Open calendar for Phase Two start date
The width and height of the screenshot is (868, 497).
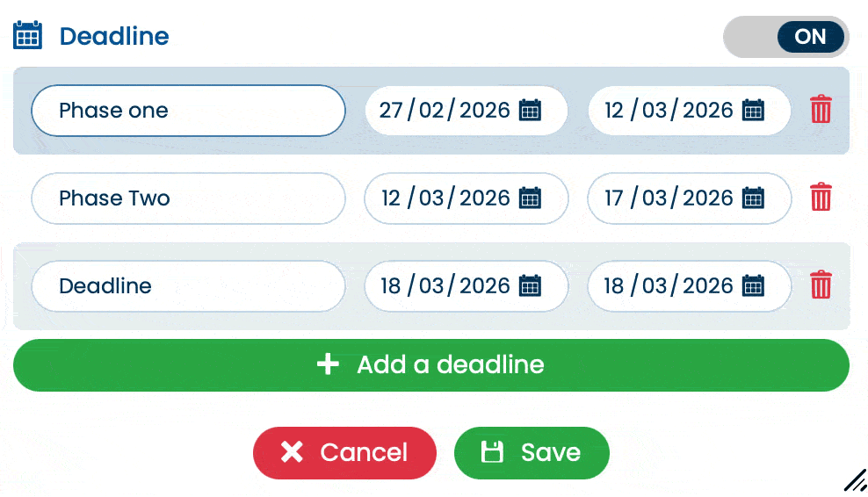coord(530,198)
